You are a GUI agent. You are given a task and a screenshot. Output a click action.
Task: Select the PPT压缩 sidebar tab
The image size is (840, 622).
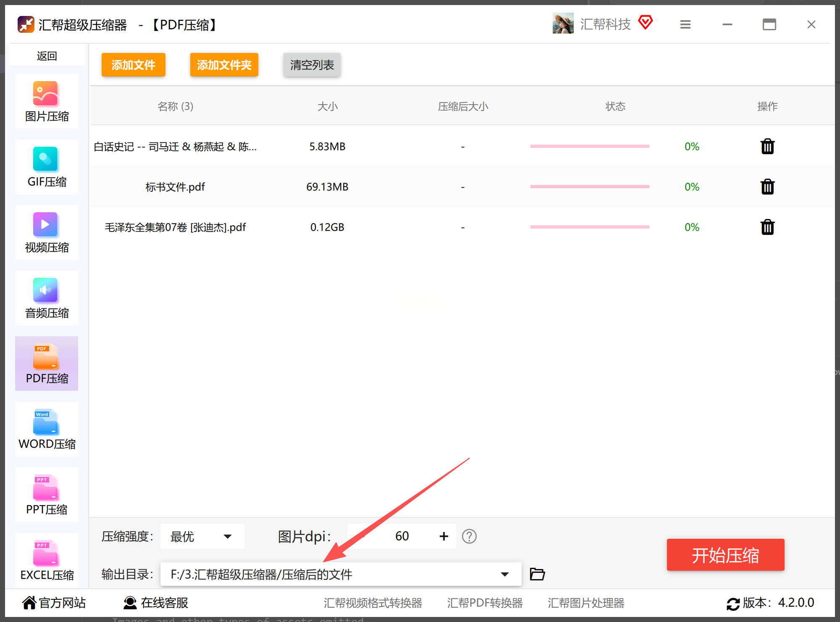pos(47,495)
